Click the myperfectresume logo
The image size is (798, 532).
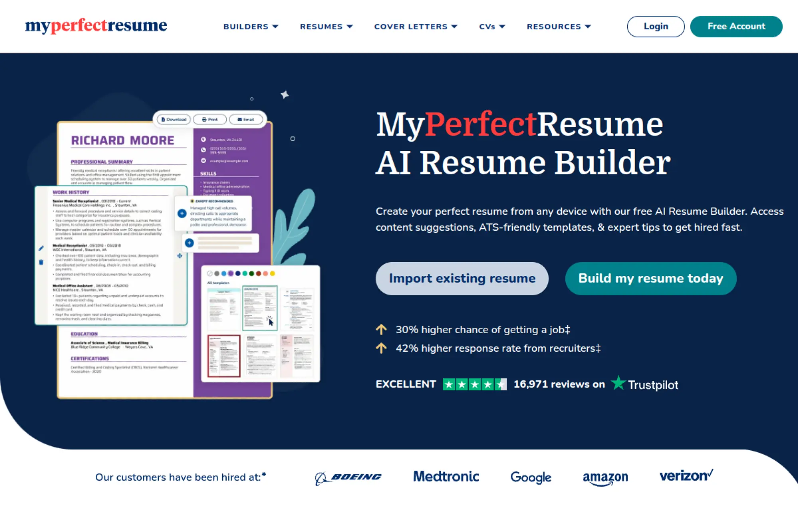click(x=96, y=25)
